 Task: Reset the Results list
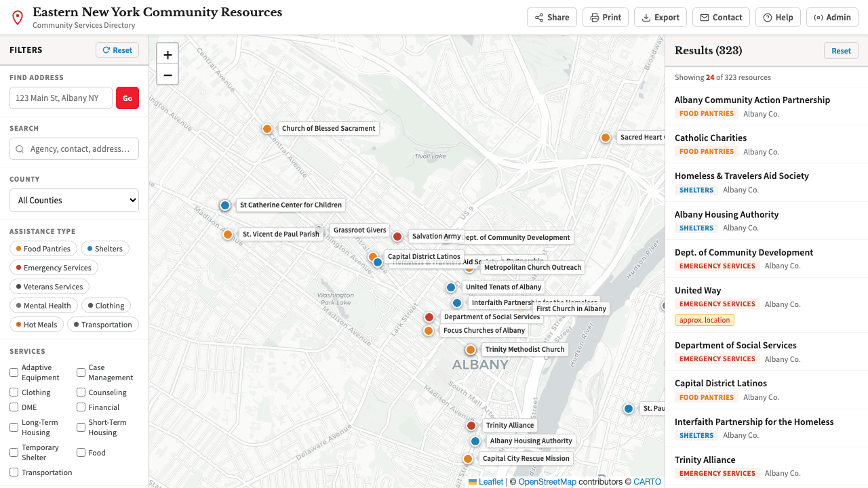point(841,50)
